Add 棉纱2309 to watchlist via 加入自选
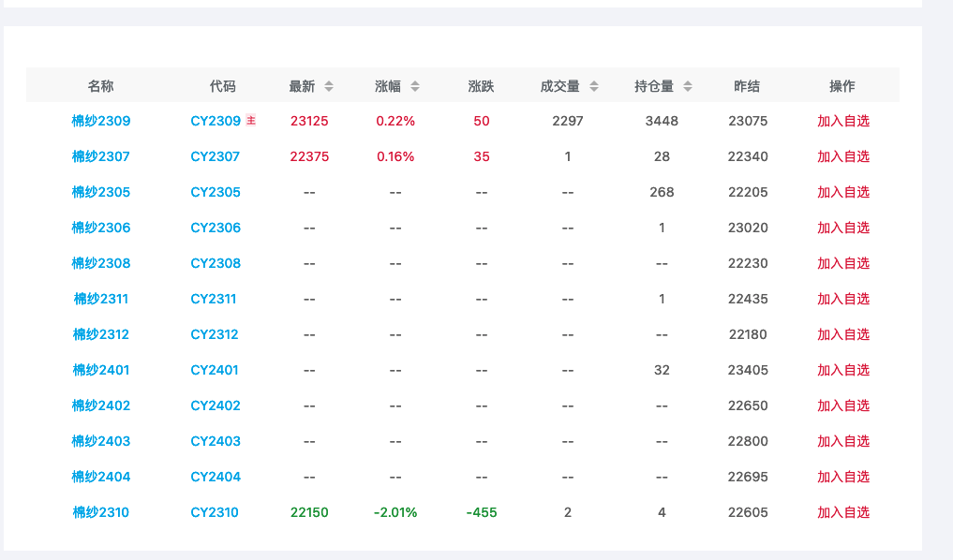 click(842, 121)
